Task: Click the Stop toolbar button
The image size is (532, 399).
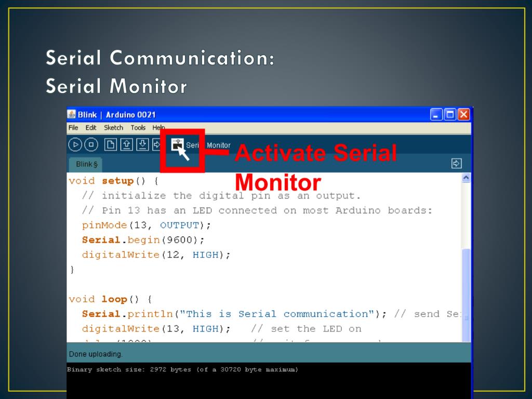Action: pyautogui.click(x=91, y=144)
